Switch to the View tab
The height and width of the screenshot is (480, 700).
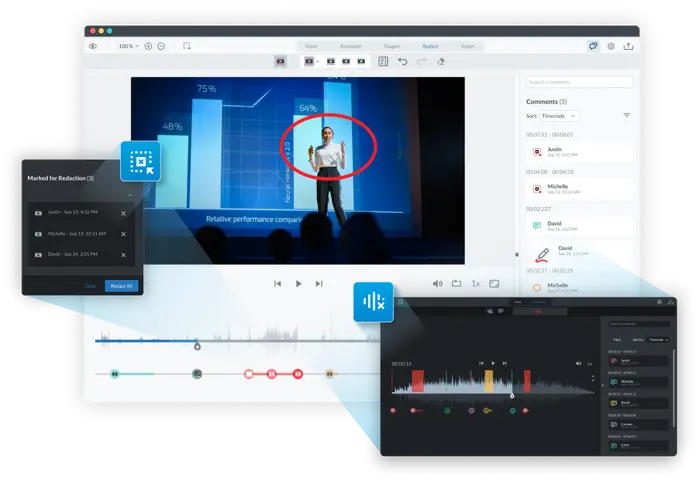click(x=311, y=46)
